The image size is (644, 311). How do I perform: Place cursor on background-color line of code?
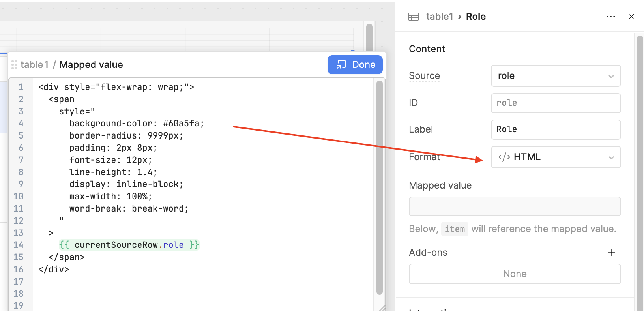(137, 124)
